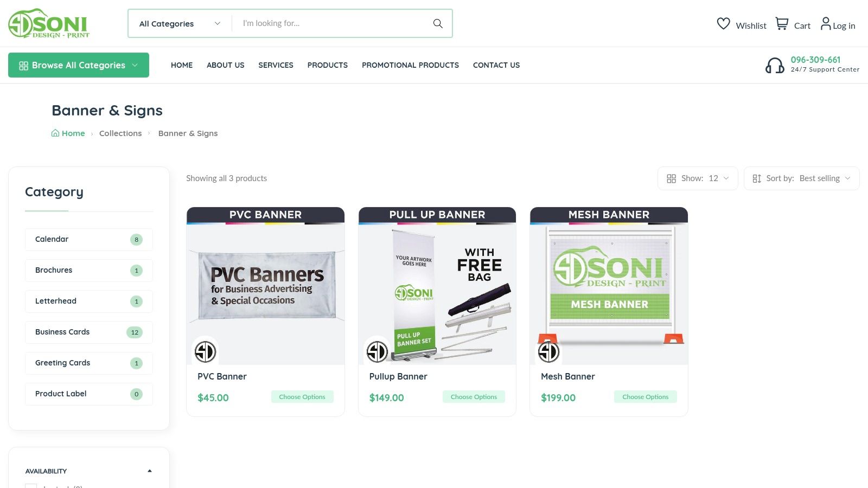Open the CONTACT US menu item
This screenshot has height=488, width=868.
[x=496, y=65]
